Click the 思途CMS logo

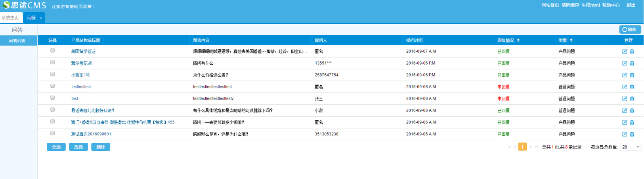(x=24, y=6)
